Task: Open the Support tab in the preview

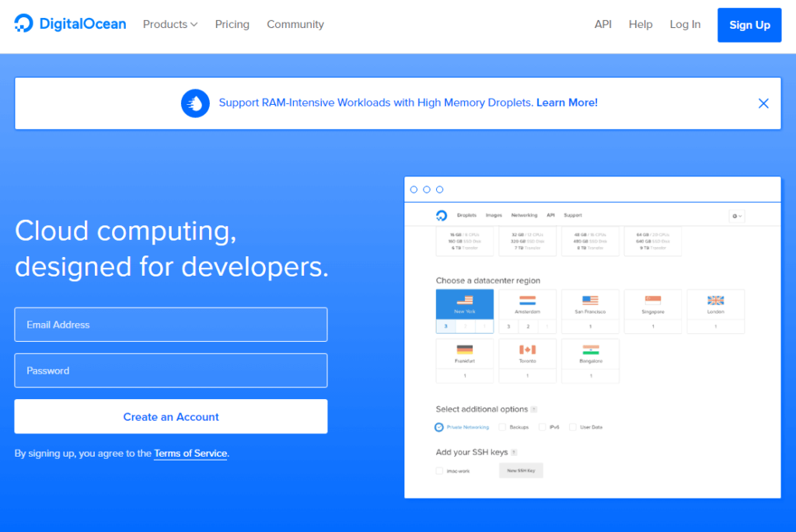Action: 573,216
